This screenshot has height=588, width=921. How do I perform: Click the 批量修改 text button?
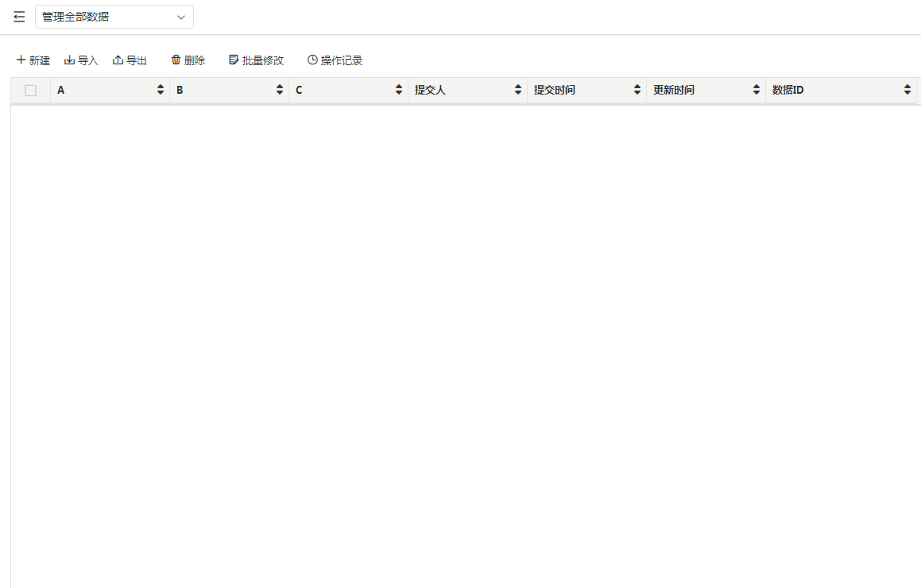tap(263, 60)
